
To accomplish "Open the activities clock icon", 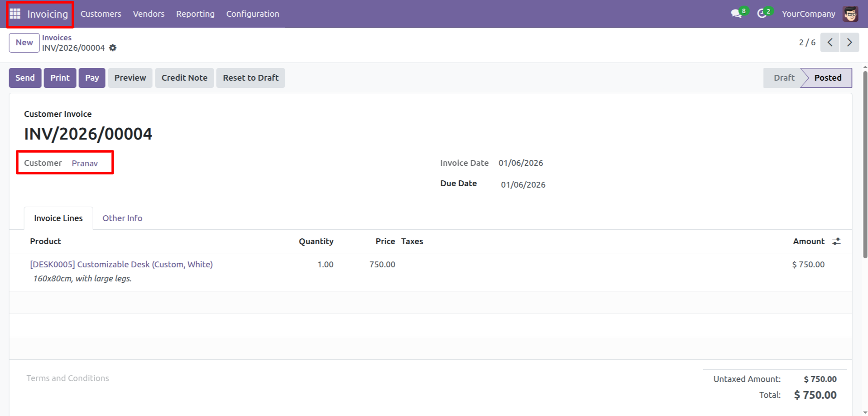I will [762, 14].
